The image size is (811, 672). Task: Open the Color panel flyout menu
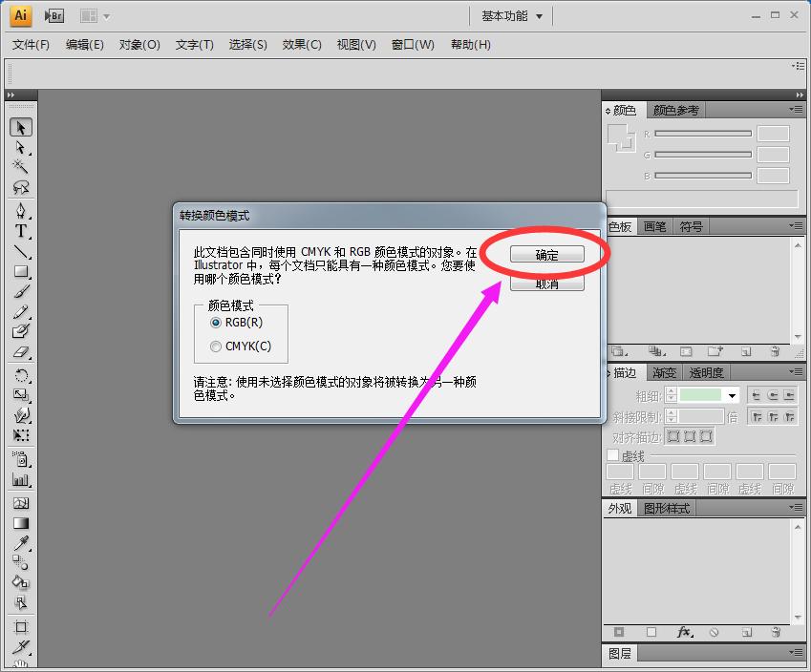pos(796,109)
